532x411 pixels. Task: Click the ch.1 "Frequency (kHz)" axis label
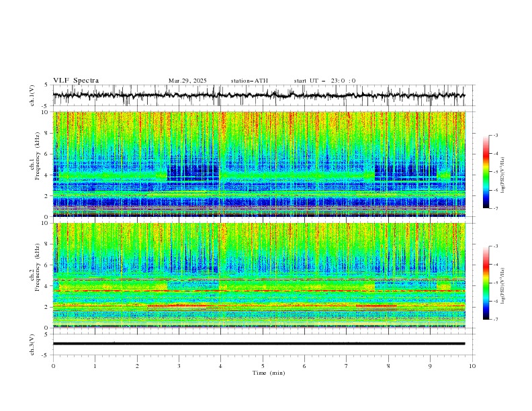[x=38, y=156]
